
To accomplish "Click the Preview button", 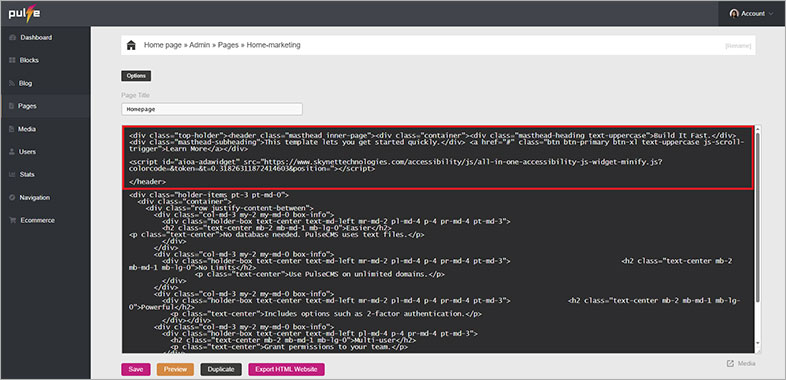I will 175,369.
